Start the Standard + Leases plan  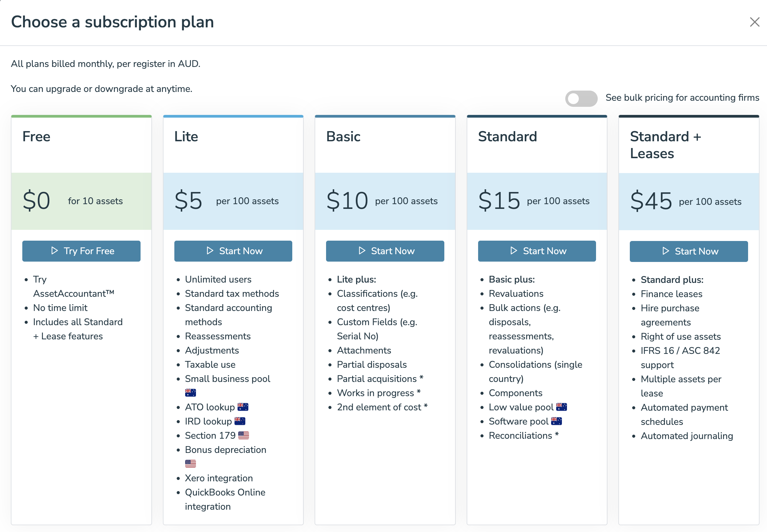[x=689, y=251]
